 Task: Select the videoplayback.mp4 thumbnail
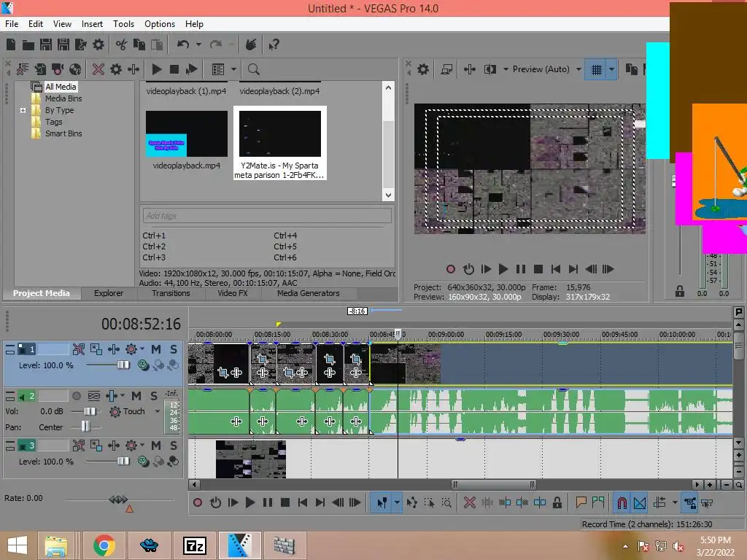tap(187, 134)
